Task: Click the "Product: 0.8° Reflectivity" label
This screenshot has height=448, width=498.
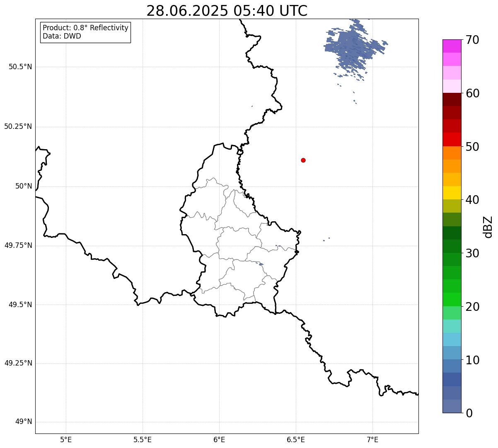Action: coord(86,28)
